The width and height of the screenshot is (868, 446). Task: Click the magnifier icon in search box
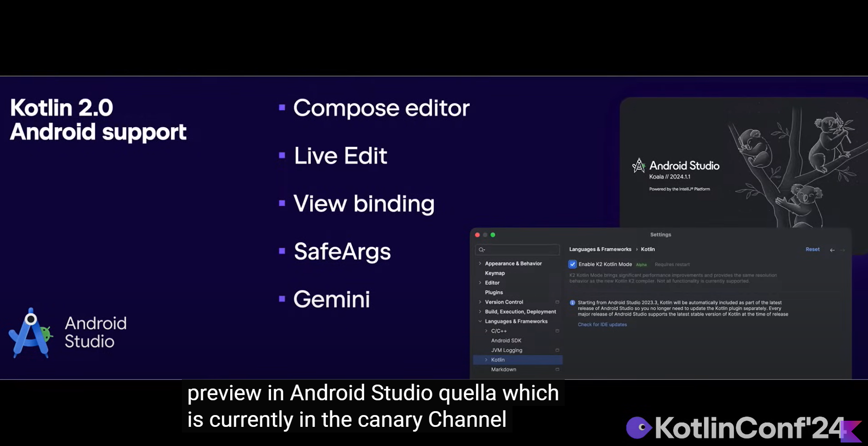coord(482,250)
